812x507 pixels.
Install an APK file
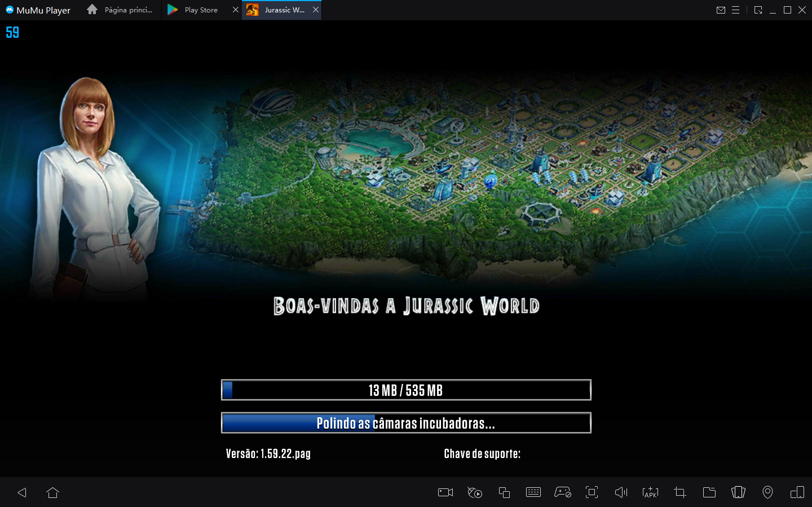tap(650, 492)
